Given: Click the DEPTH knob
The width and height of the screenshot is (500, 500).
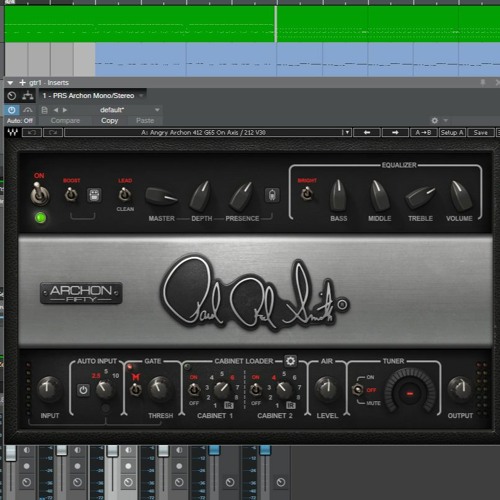Looking at the screenshot, I should pos(201,196).
